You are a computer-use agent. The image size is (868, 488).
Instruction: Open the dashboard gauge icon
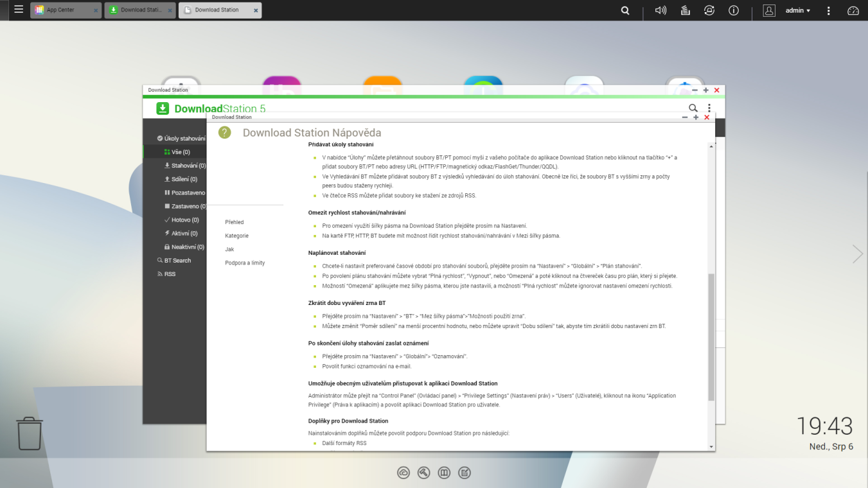click(853, 10)
